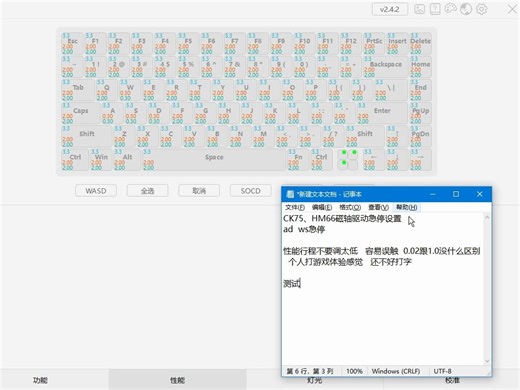Select the Caps key on virtual keyboard
This screenshot has height=390, width=520.
click(x=81, y=113)
